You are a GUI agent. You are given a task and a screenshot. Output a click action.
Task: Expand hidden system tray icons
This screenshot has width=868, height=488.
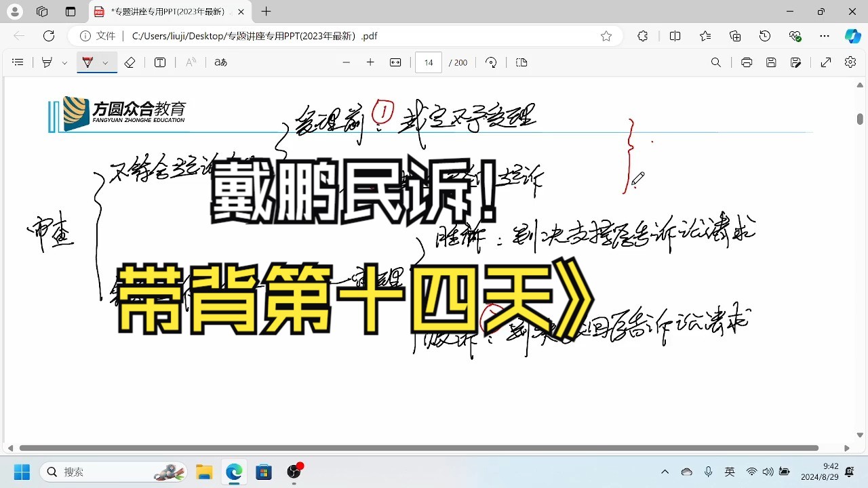pos(665,472)
